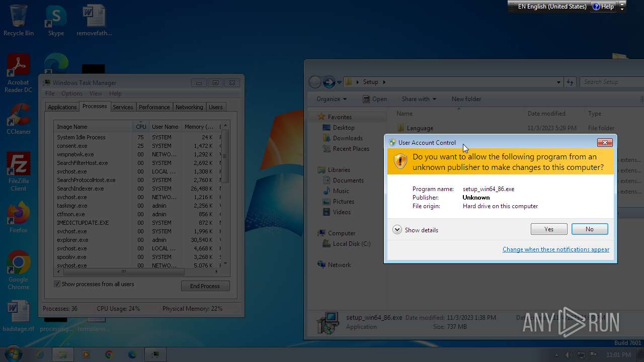This screenshot has width=644, height=362.
Task: Click the Explorer refresh address button
Action: (x=570, y=82)
